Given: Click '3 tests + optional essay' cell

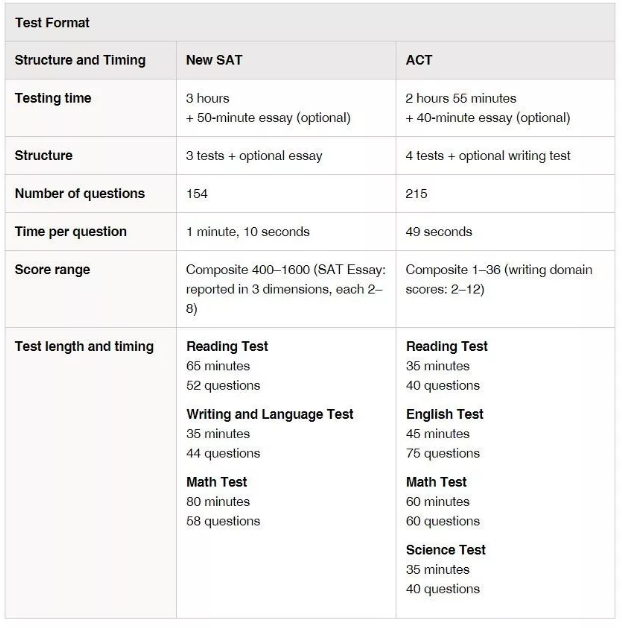Looking at the screenshot, I should tap(254, 155).
